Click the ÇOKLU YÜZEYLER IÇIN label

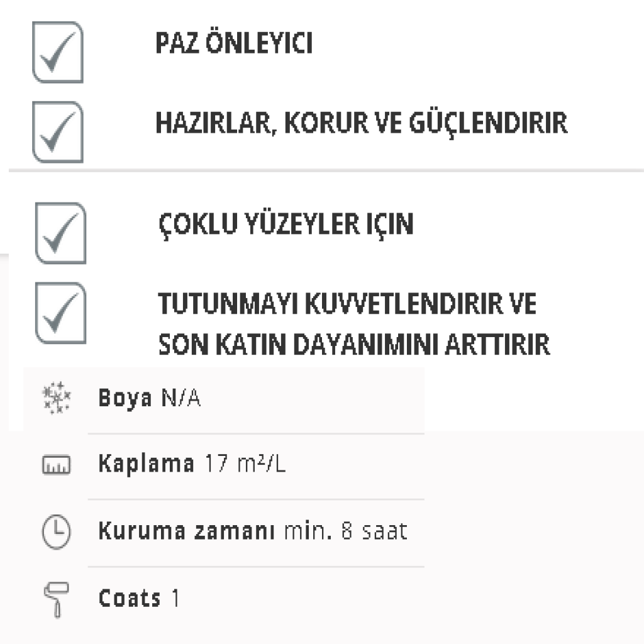click(286, 225)
